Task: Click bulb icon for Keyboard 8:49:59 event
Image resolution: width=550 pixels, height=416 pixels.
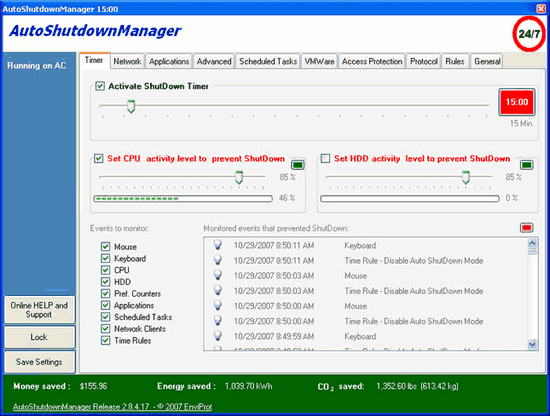Action: click(x=218, y=336)
